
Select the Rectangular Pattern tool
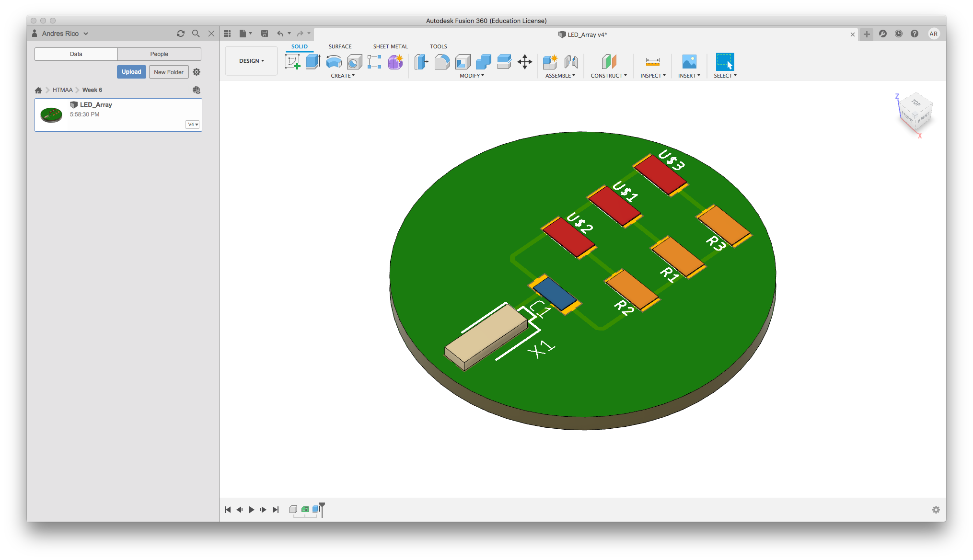click(x=374, y=62)
